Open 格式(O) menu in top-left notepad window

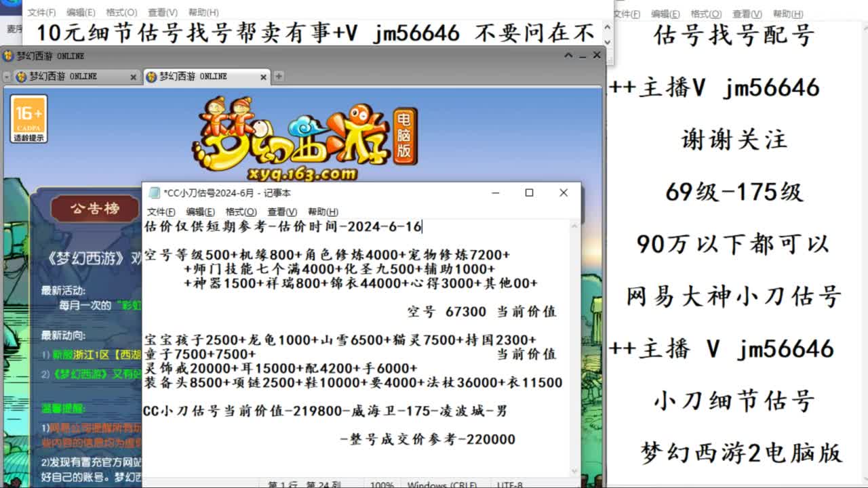click(x=121, y=12)
